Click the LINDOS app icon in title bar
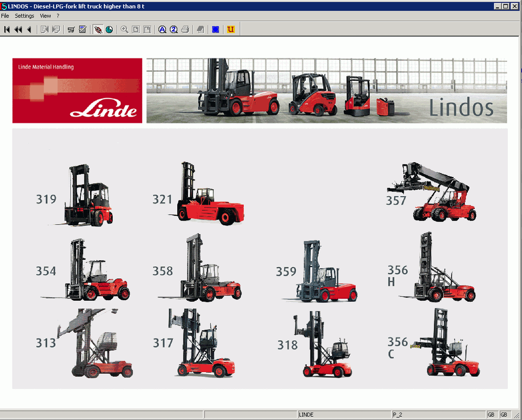The width and height of the screenshot is (522, 420). point(4,6)
